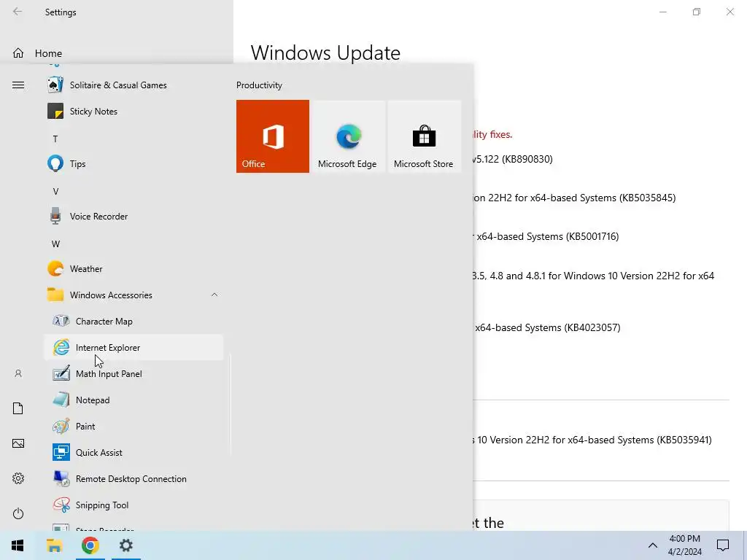Viewport: 747px width, 560px height.
Task: Click the Productivity group header
Action: 259,85
